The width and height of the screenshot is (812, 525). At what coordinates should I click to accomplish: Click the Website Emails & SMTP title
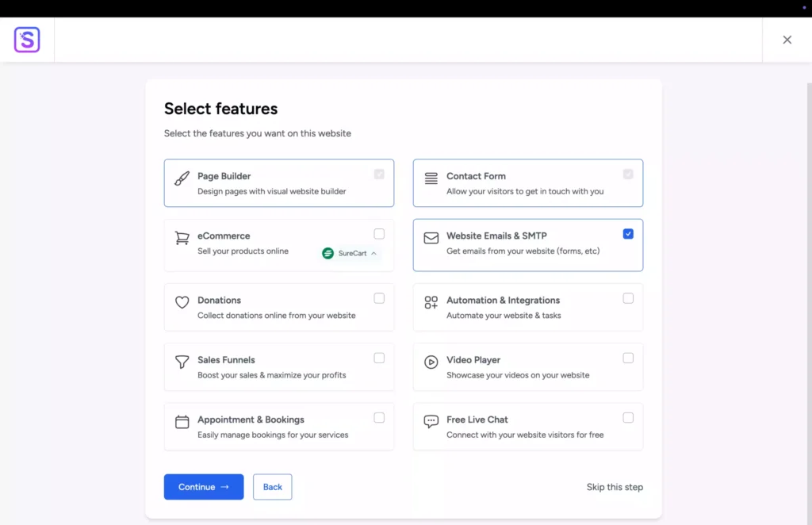coord(496,236)
